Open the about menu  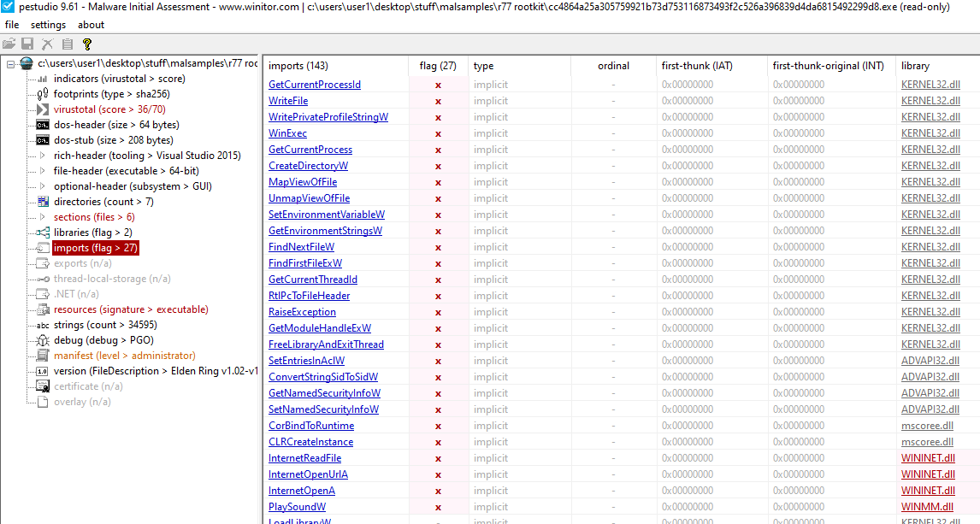tap(92, 25)
